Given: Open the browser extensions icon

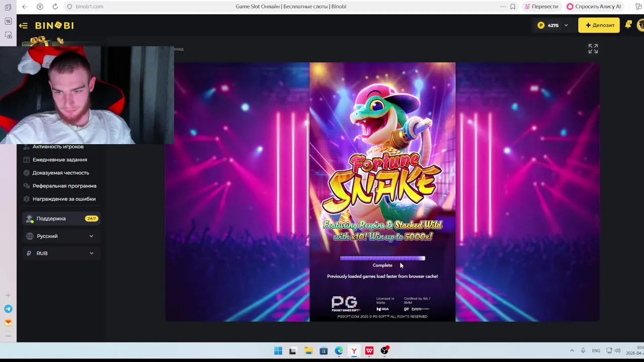Looking at the screenshot, I should [639, 7].
